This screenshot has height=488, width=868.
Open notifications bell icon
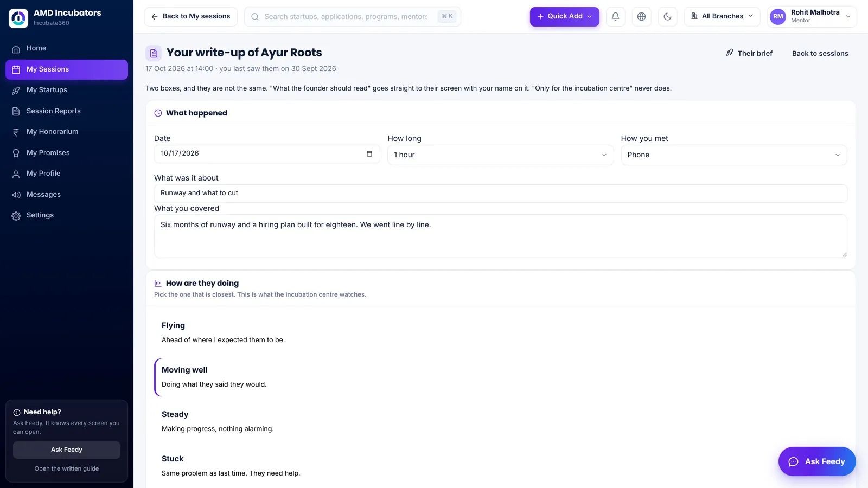click(x=615, y=17)
